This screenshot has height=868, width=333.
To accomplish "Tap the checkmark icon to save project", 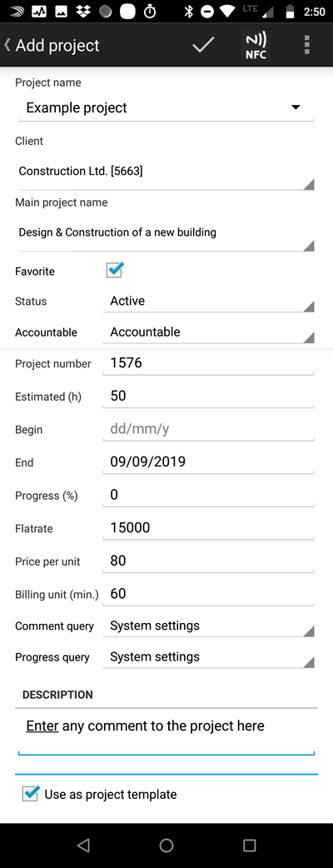I will tap(203, 45).
